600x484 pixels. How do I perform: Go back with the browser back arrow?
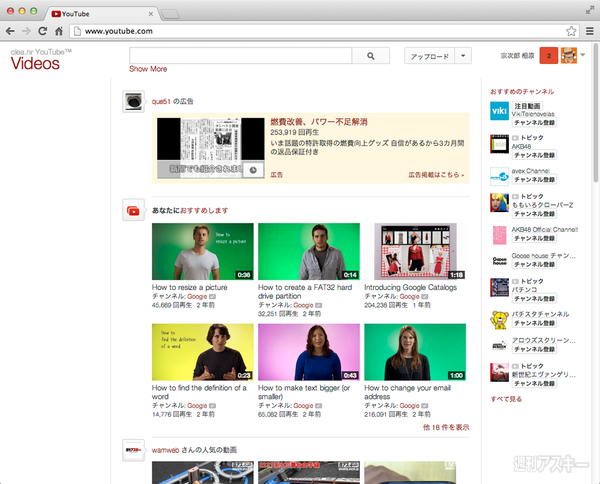click(10, 31)
